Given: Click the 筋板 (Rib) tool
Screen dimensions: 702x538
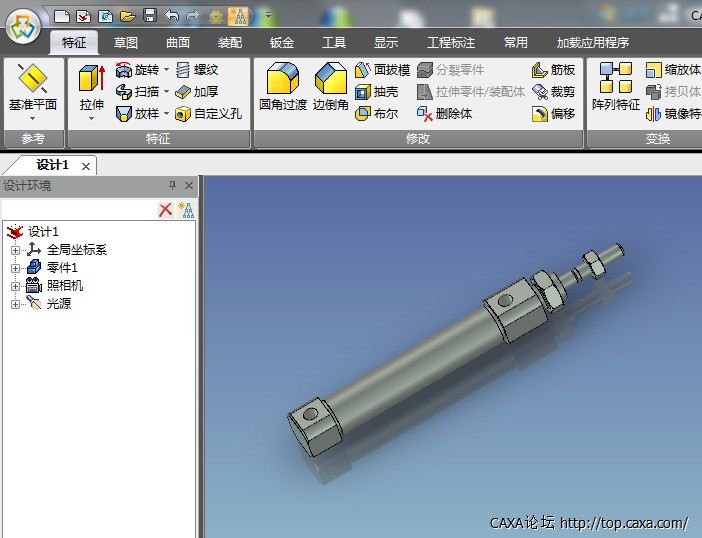Looking at the screenshot, I should 554,70.
